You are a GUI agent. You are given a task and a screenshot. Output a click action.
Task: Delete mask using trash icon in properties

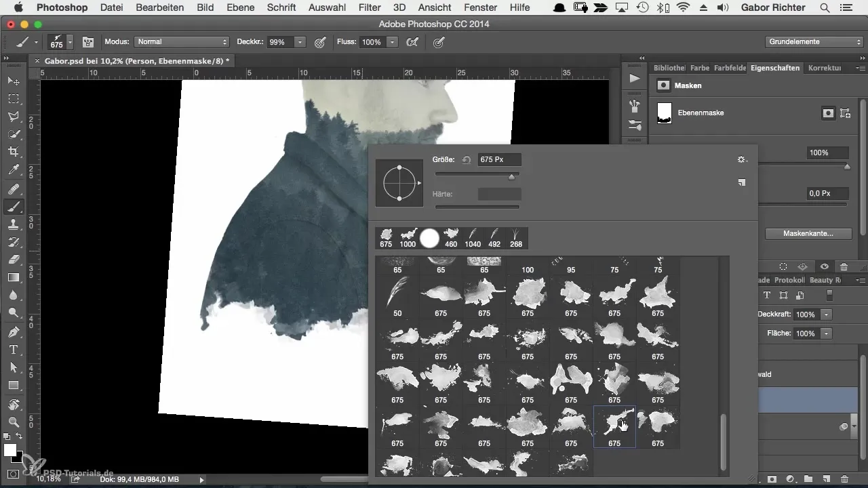click(x=844, y=267)
